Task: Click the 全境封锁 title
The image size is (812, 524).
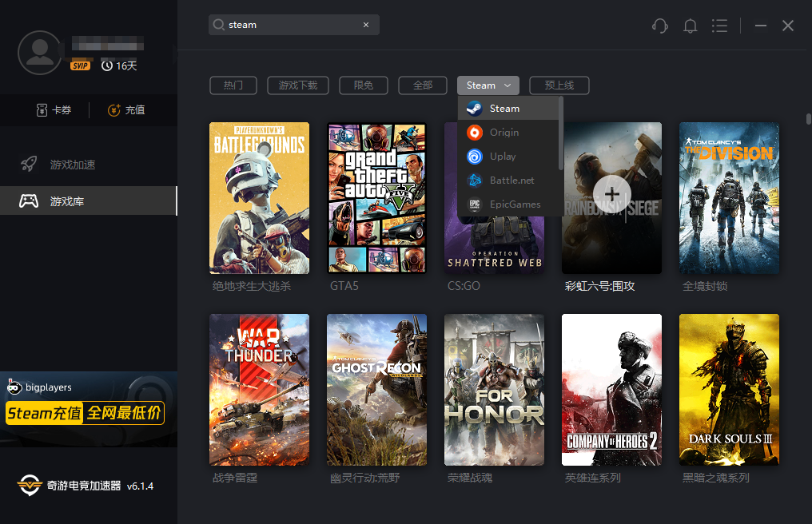Action: [705, 286]
